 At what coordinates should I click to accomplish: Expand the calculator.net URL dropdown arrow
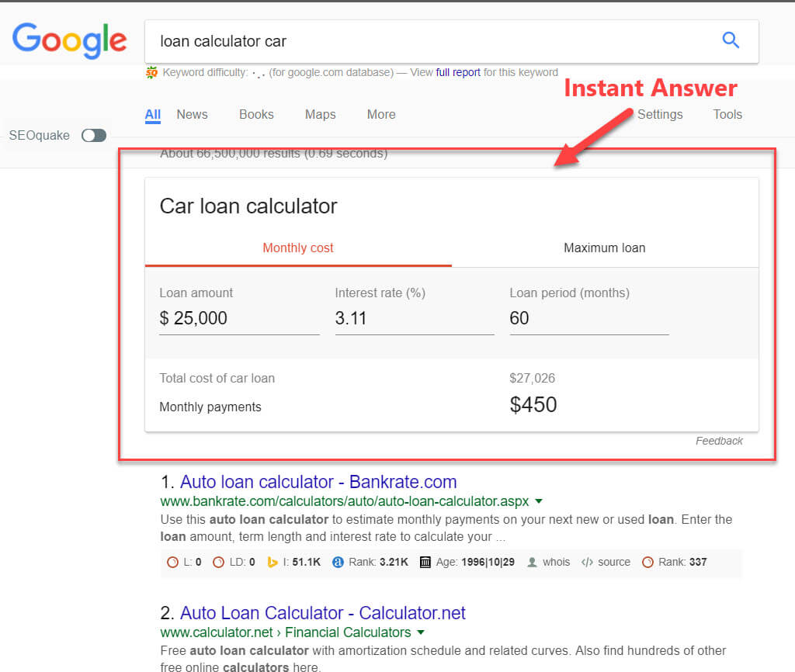420,632
